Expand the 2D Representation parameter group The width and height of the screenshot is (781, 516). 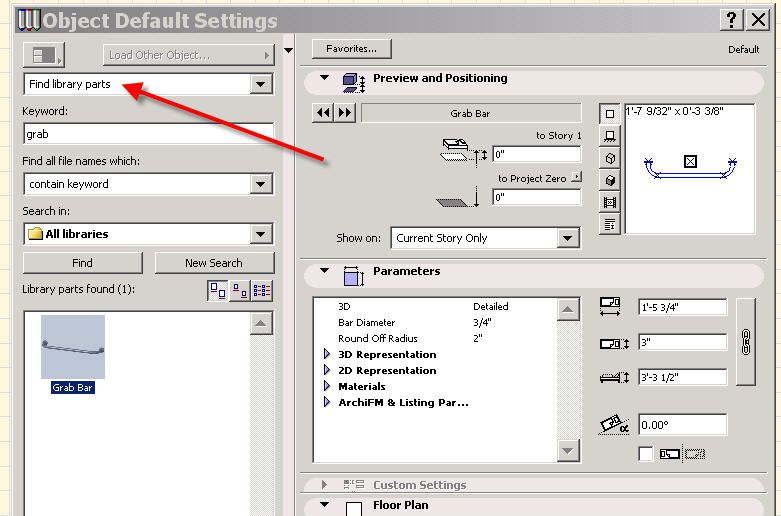tap(327, 370)
